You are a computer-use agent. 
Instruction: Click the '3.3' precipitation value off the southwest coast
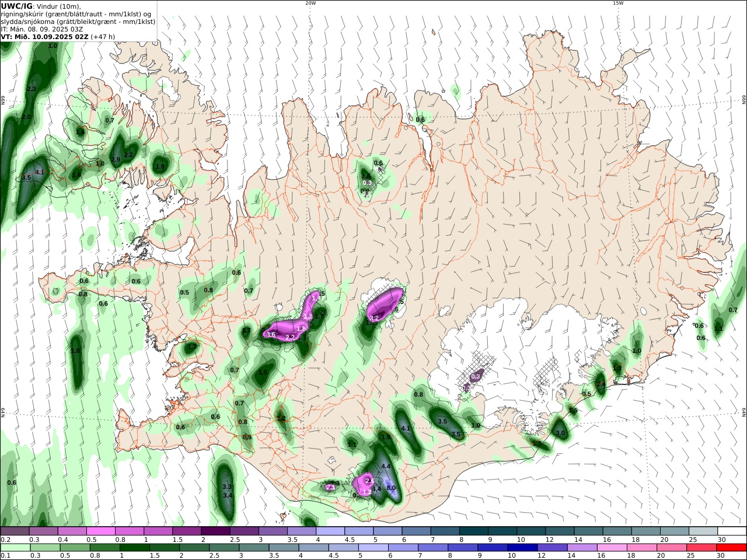coord(228,487)
